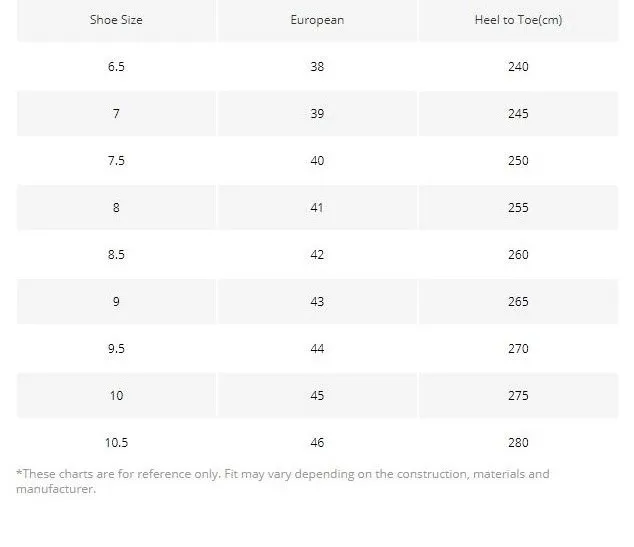Click shoe size 8.5 cell

[116, 255]
